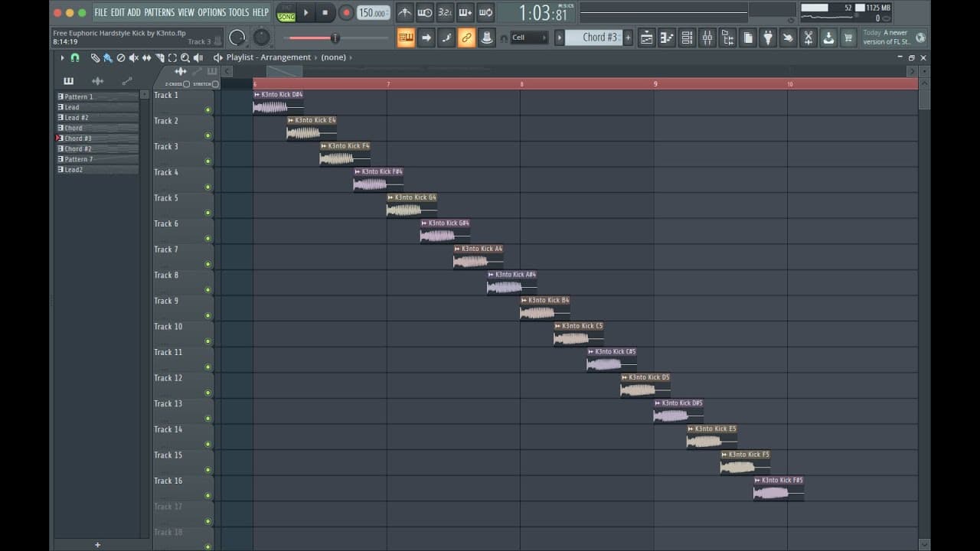The image size is (980, 551).
Task: Click the time display 1:03:81
Action: click(544, 13)
